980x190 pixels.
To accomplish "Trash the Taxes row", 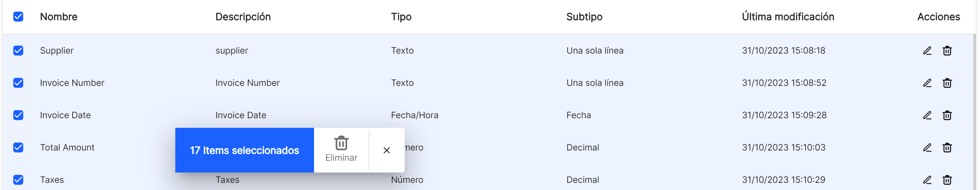I will (947, 180).
